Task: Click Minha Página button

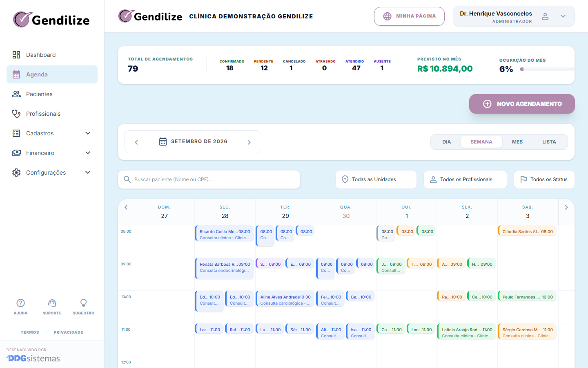Action: (x=409, y=16)
